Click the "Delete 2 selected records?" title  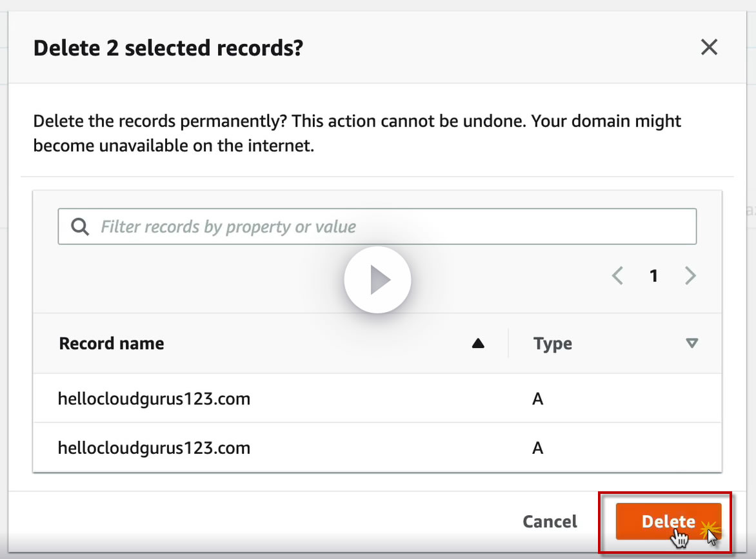tap(168, 48)
